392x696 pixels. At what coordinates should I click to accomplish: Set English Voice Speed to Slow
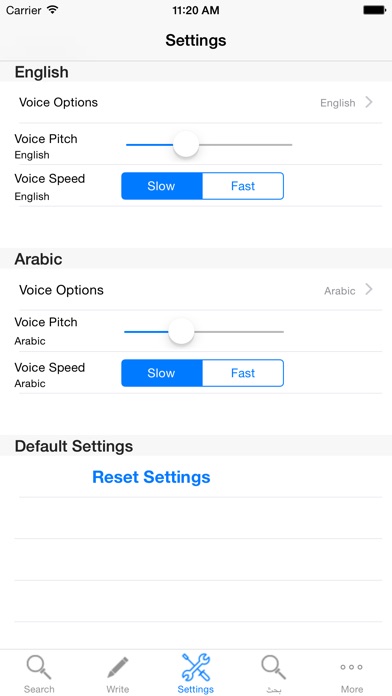(162, 186)
